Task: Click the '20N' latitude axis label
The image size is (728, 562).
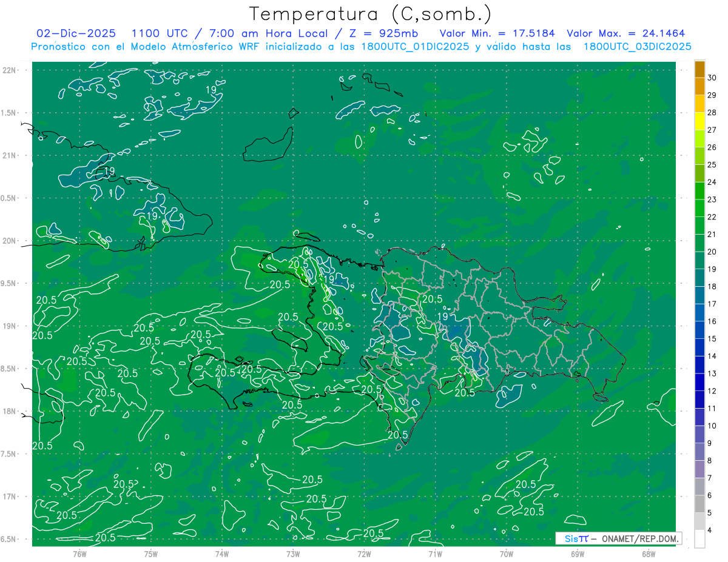Action: point(10,241)
